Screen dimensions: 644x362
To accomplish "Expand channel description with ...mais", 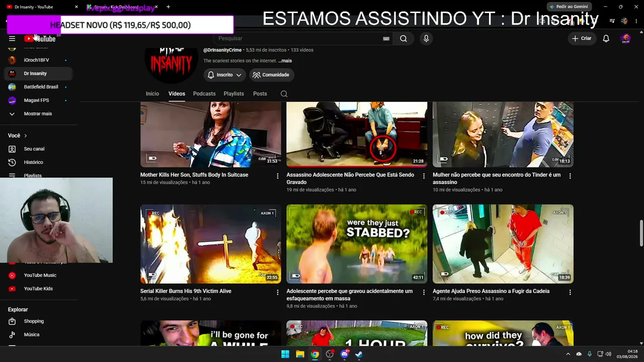I will pyautogui.click(x=285, y=61).
